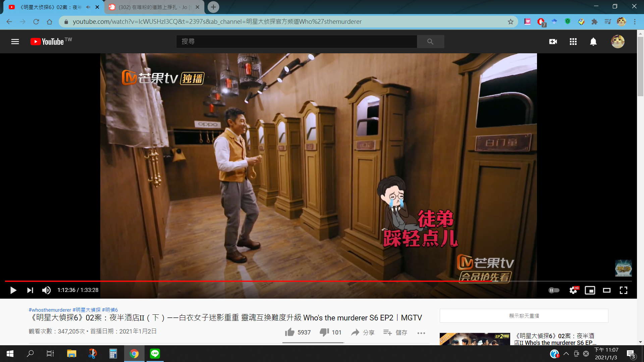Open the Chrome profile avatar
Screen dimensions: 644x362
tap(621, 21)
